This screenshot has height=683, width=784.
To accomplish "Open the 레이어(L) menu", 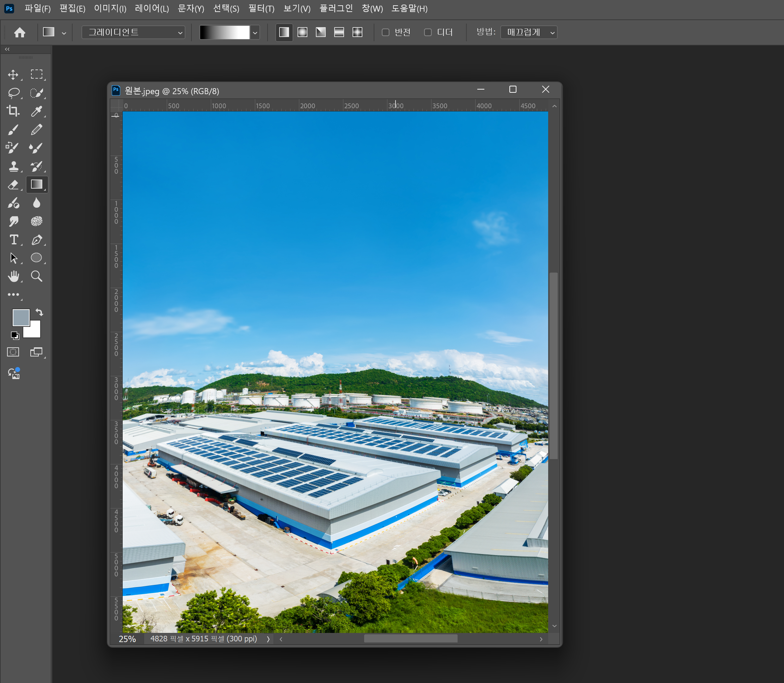I will [152, 8].
